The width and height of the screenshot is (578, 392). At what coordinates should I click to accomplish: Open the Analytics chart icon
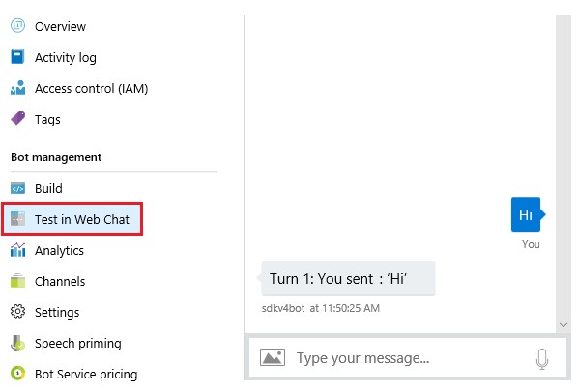tap(17, 250)
